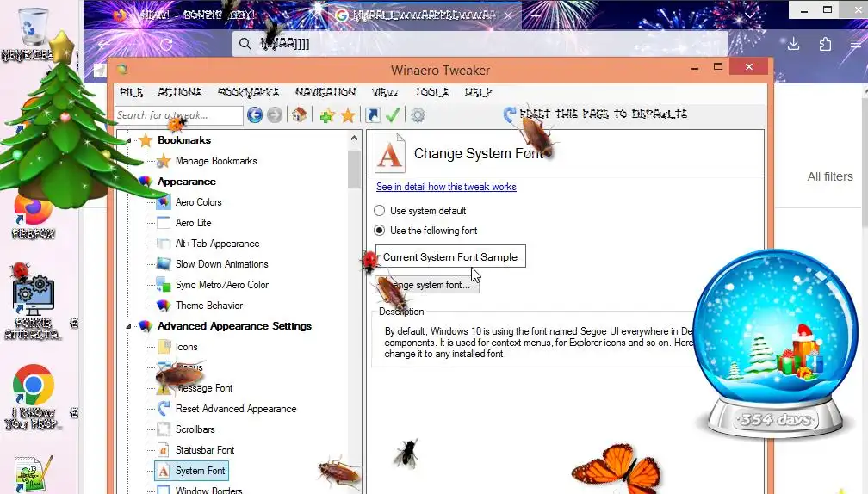Viewport: 868px width, 494px height.
Task: Open Aero Colors tweak
Action: (198, 202)
